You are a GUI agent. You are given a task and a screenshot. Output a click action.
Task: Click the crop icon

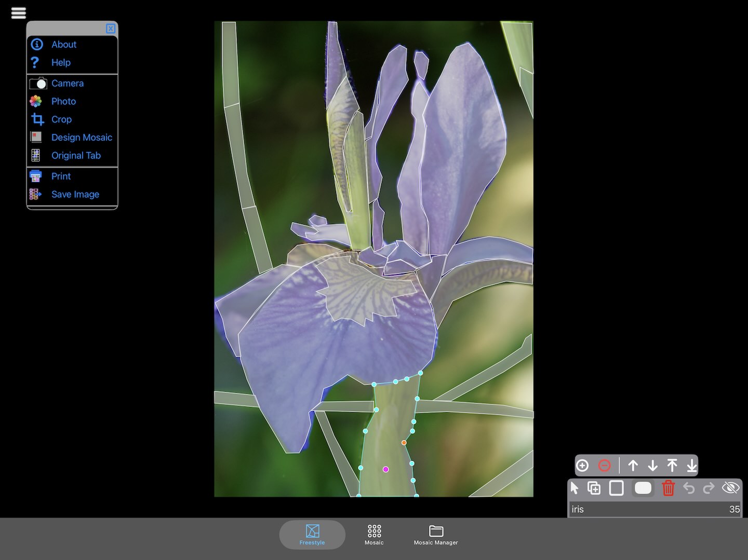click(37, 119)
